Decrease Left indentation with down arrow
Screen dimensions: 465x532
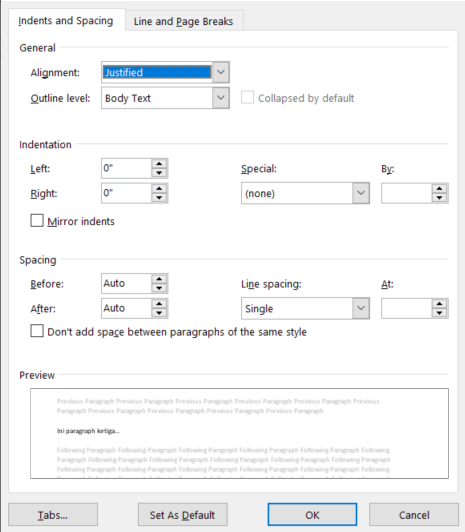click(x=159, y=173)
